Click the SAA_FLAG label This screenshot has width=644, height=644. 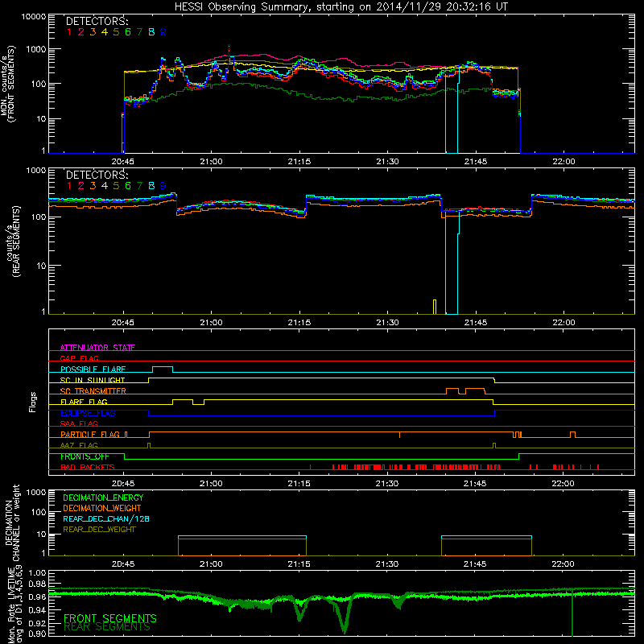pos(79,423)
